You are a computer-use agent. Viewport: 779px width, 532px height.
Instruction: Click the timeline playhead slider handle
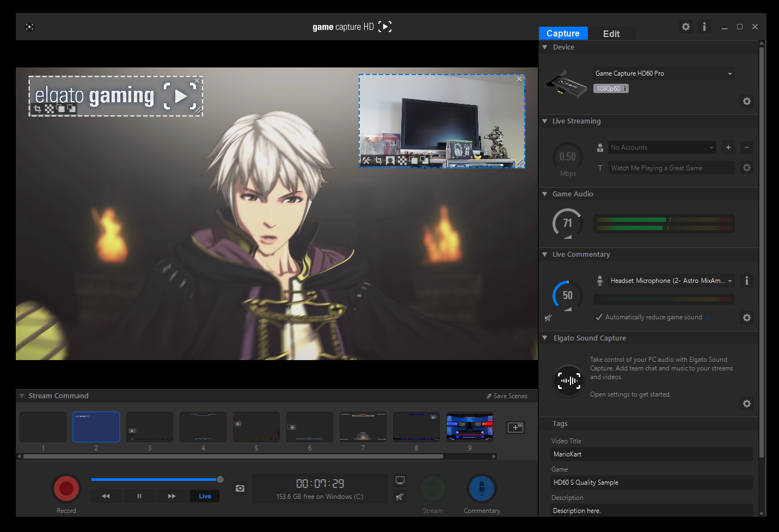coord(220,479)
